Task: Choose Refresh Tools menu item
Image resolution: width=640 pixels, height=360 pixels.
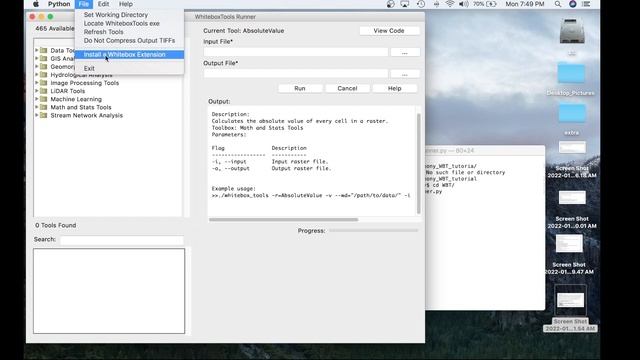Action: coord(129,32)
